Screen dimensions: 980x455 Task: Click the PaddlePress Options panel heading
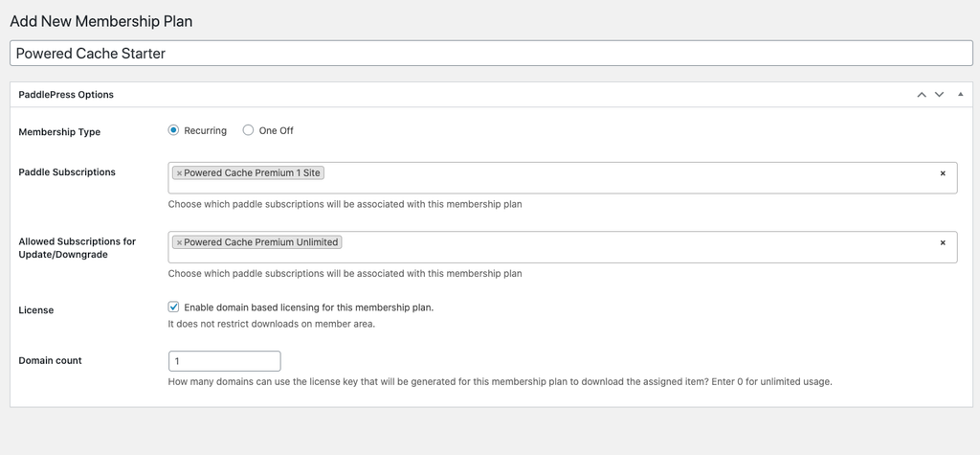click(66, 95)
